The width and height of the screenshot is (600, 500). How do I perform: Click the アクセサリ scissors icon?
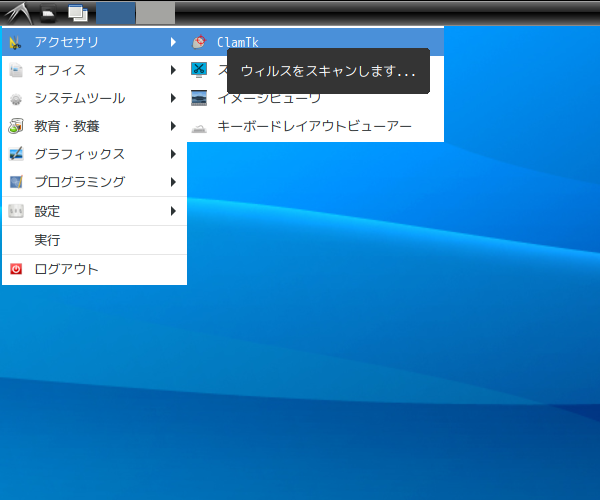[x=15, y=42]
